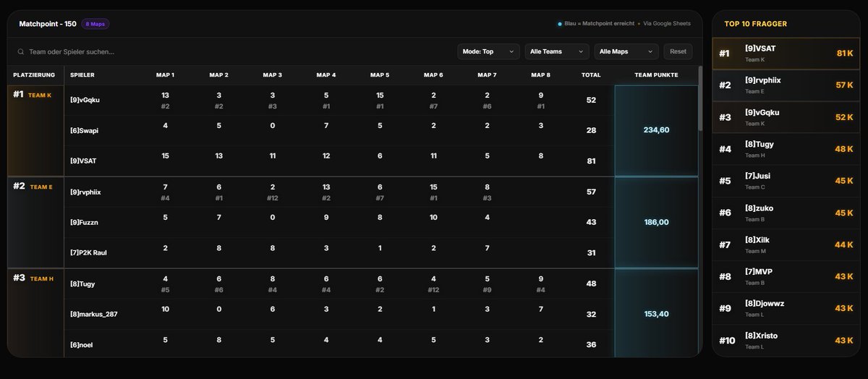Select fragger #8 [7]MVP row
This screenshot has width=868, height=379.
point(788,276)
